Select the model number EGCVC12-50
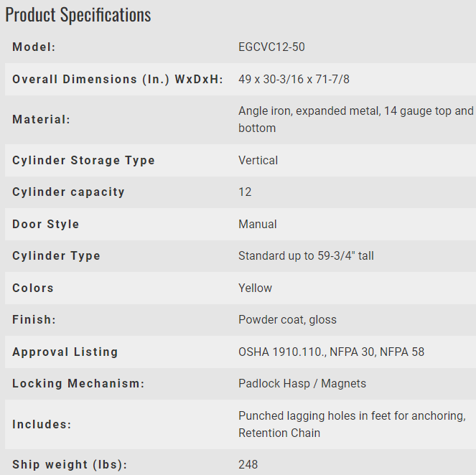 pyautogui.click(x=271, y=47)
